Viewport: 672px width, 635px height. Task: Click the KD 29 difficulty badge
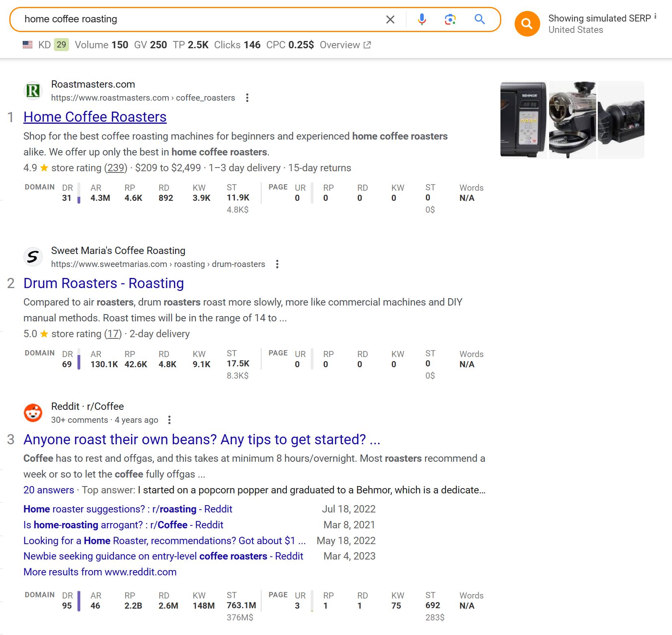coord(61,45)
